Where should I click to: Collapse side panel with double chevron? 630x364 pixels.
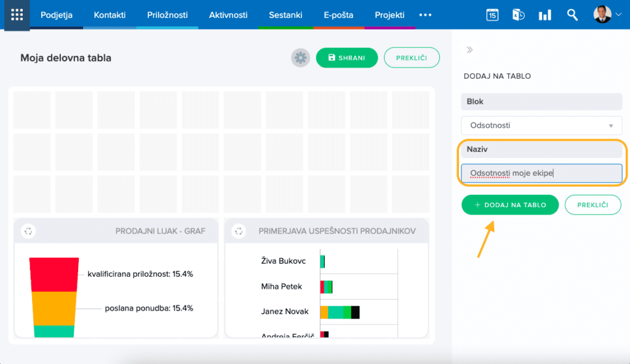point(469,50)
